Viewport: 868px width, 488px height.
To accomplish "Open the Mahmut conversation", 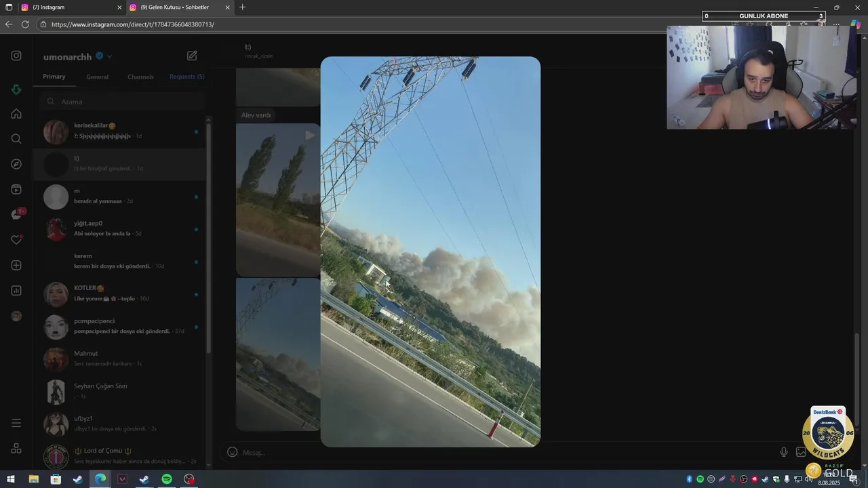I will pyautogui.click(x=121, y=359).
